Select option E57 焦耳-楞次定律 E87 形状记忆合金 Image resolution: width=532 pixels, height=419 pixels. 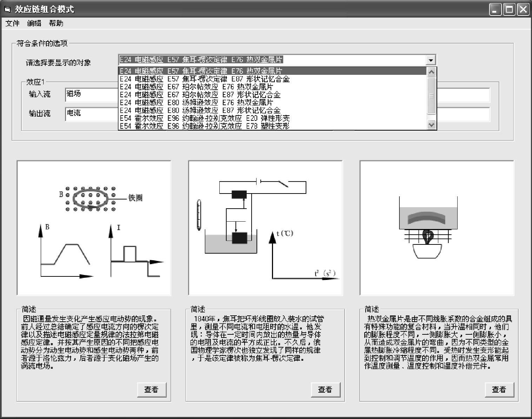click(273, 79)
